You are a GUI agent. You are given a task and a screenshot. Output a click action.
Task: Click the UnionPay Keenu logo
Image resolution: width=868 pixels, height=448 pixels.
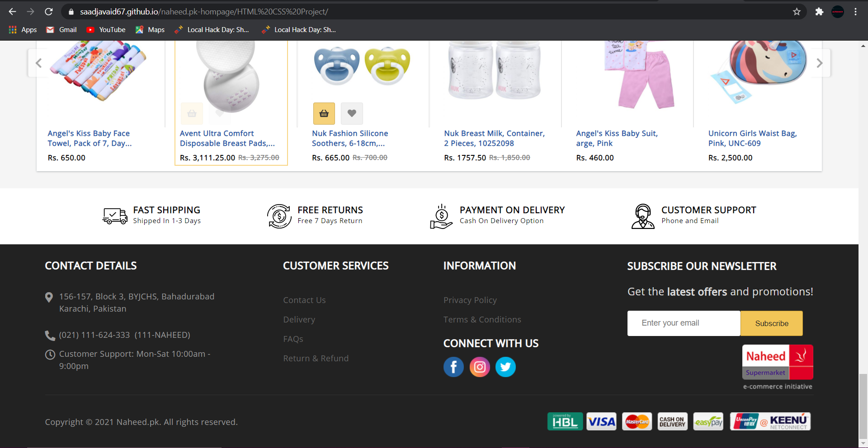(x=770, y=421)
